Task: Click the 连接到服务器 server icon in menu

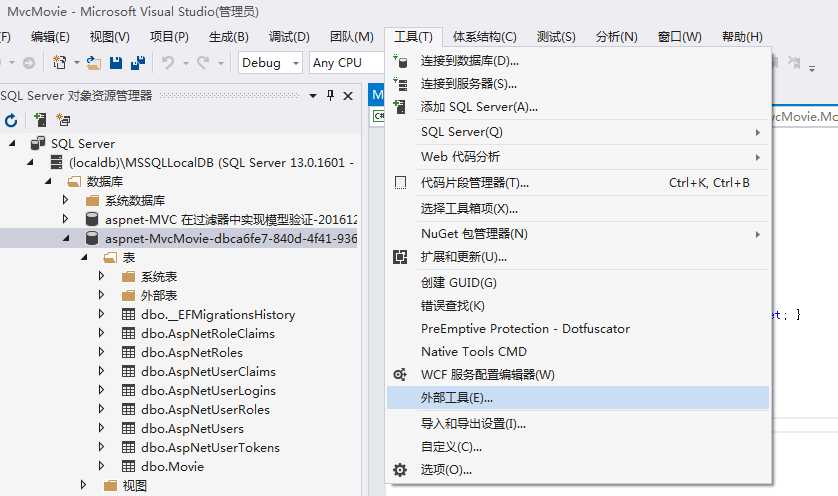Action: [x=400, y=84]
